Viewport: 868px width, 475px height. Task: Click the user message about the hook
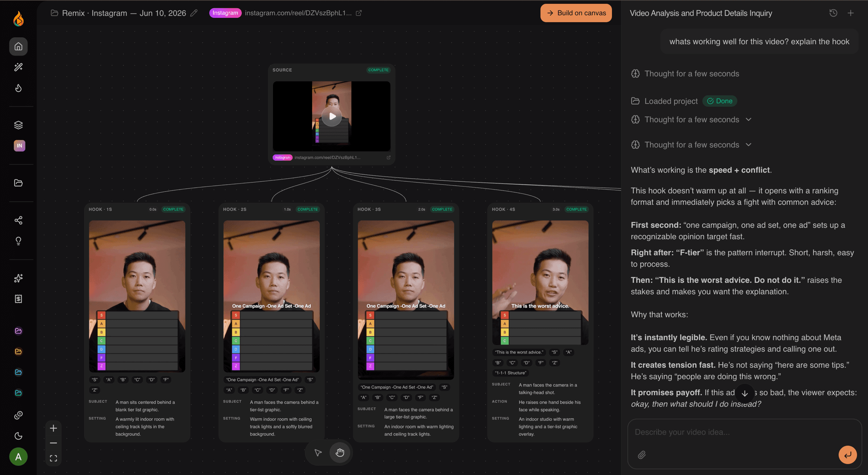tap(759, 42)
